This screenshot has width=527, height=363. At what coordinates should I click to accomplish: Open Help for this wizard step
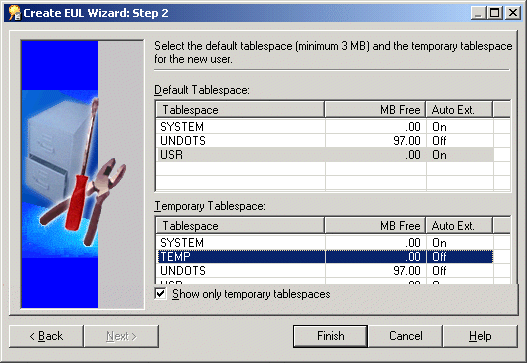[x=480, y=336]
